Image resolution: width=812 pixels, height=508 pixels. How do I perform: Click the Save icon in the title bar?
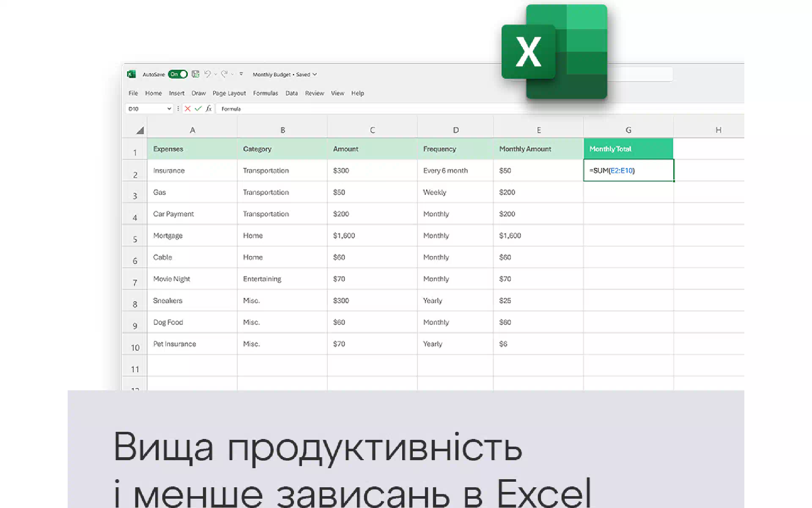[195, 74]
